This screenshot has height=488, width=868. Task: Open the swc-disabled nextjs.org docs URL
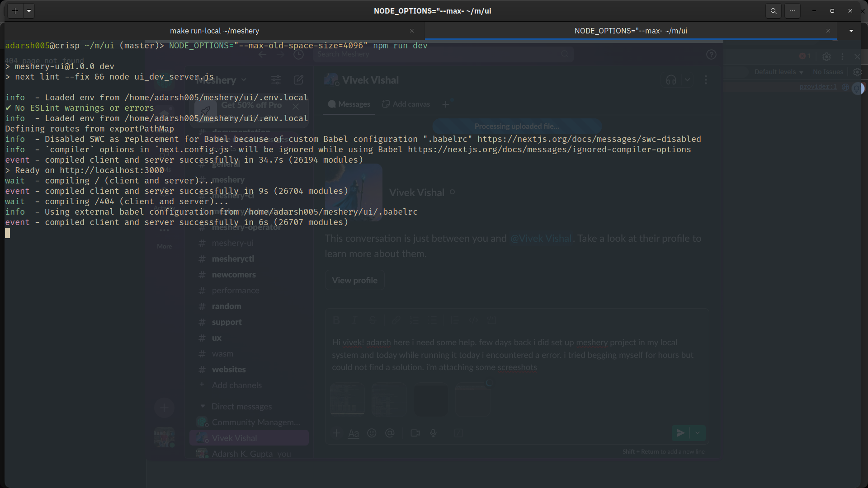(x=589, y=139)
